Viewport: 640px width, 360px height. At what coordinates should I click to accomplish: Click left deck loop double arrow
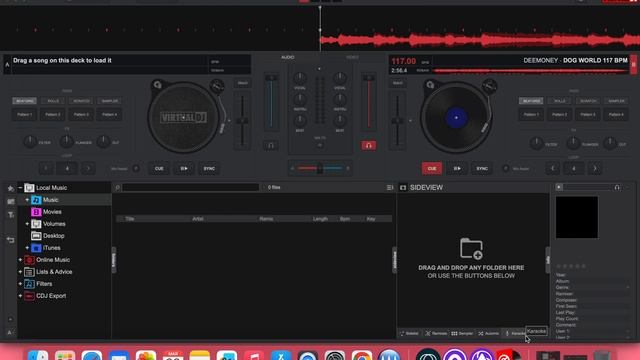pyautogui.click(x=88, y=168)
